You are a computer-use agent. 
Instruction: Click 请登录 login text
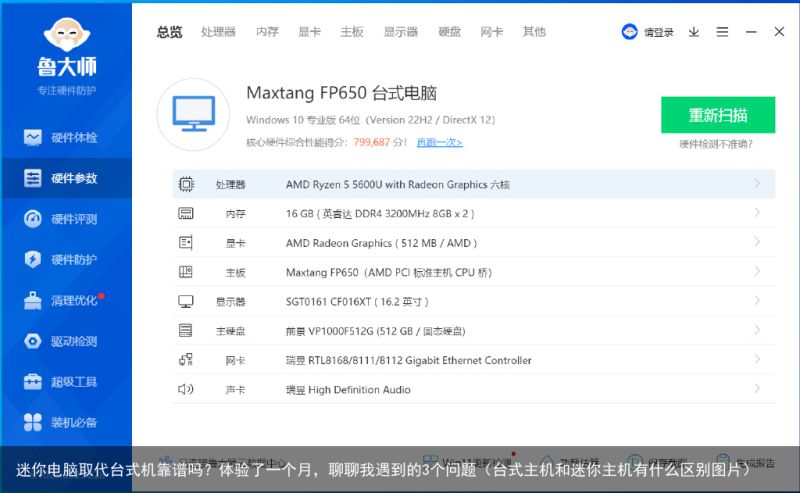[659, 33]
